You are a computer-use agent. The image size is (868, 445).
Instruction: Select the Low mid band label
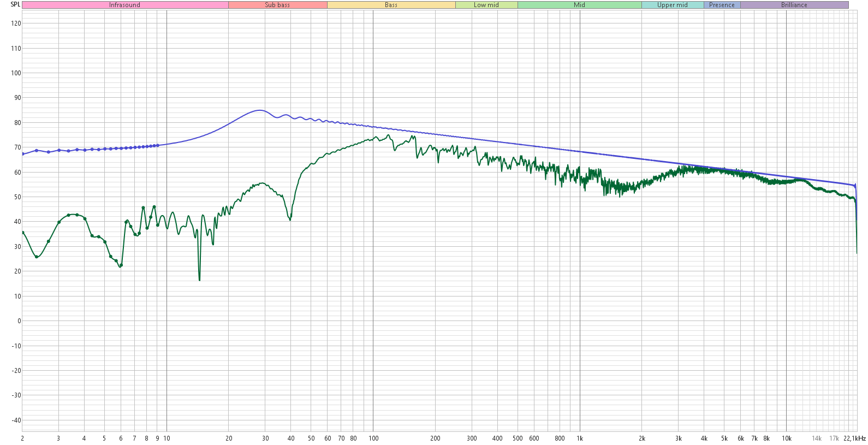click(486, 5)
